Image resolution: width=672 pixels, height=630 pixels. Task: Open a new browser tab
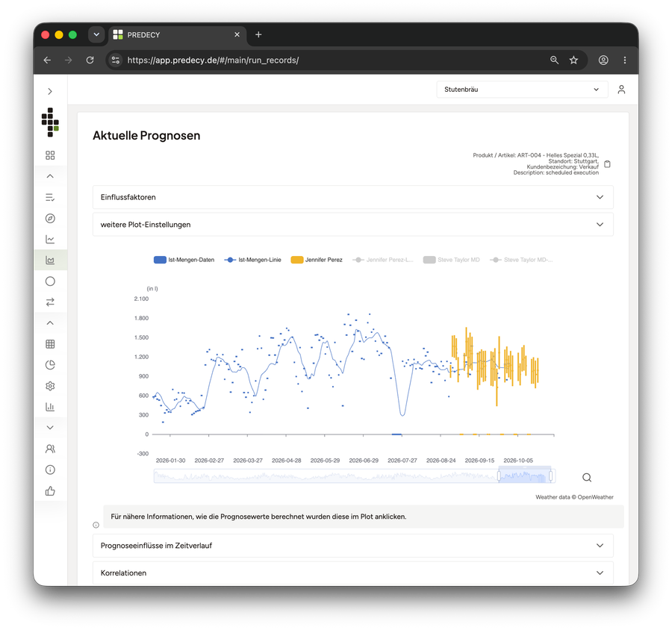point(258,35)
